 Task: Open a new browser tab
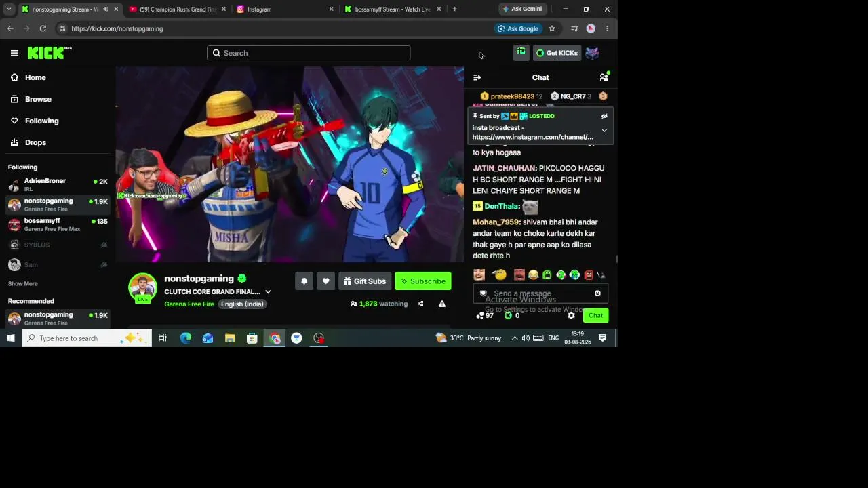coord(454,9)
